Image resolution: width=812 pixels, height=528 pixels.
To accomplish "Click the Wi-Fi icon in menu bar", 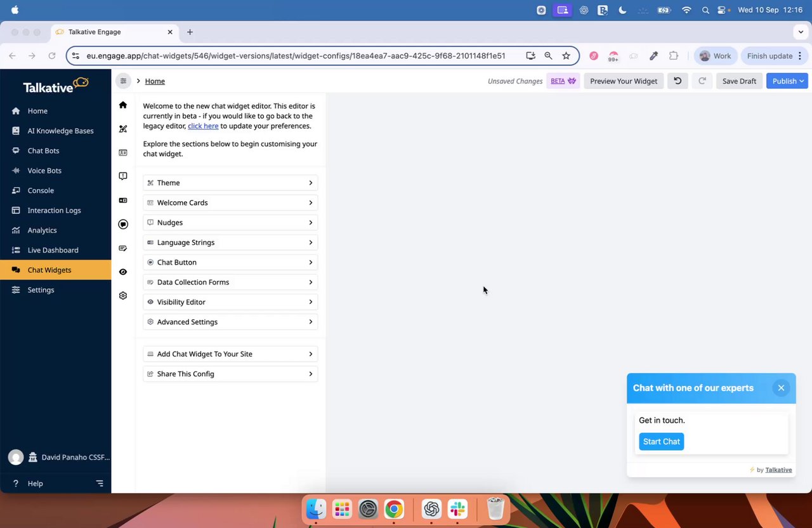I will pyautogui.click(x=686, y=10).
